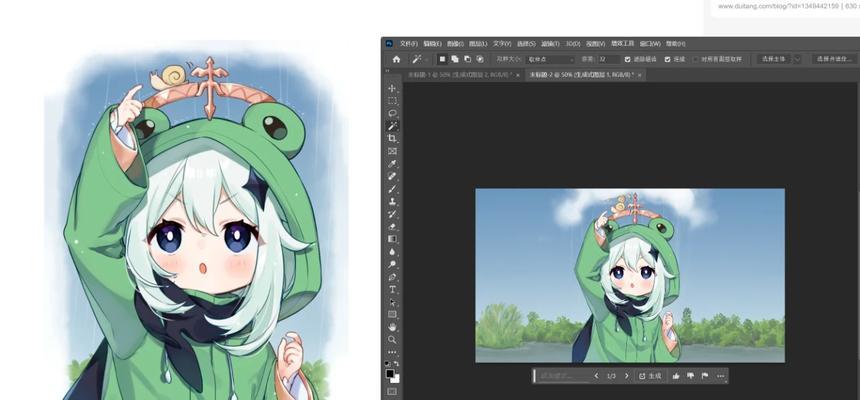Open more options on generative bar
Screen dimensions: 860x400
721,376
